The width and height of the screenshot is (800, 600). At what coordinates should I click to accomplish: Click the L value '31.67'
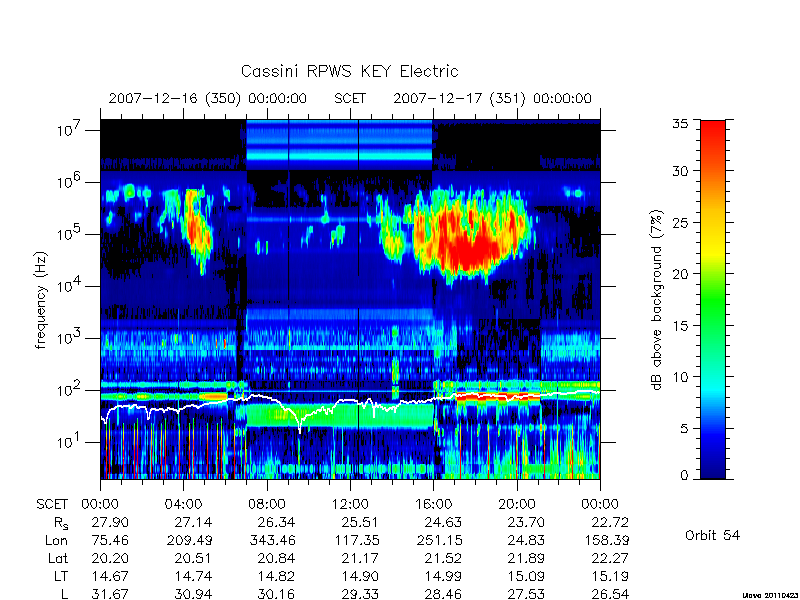[110, 594]
